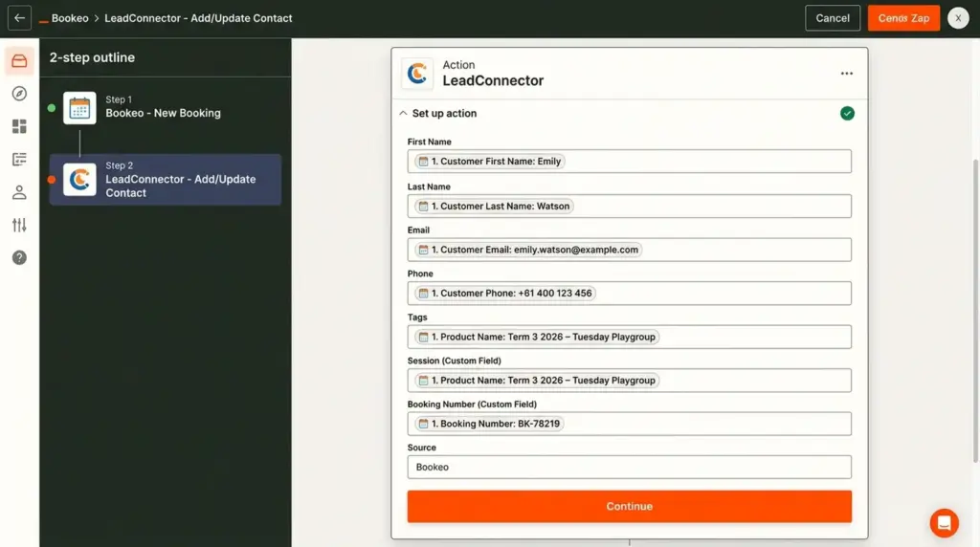
Task: Select Step 2 LeadConnector Add/Update Contact
Action: click(x=165, y=180)
